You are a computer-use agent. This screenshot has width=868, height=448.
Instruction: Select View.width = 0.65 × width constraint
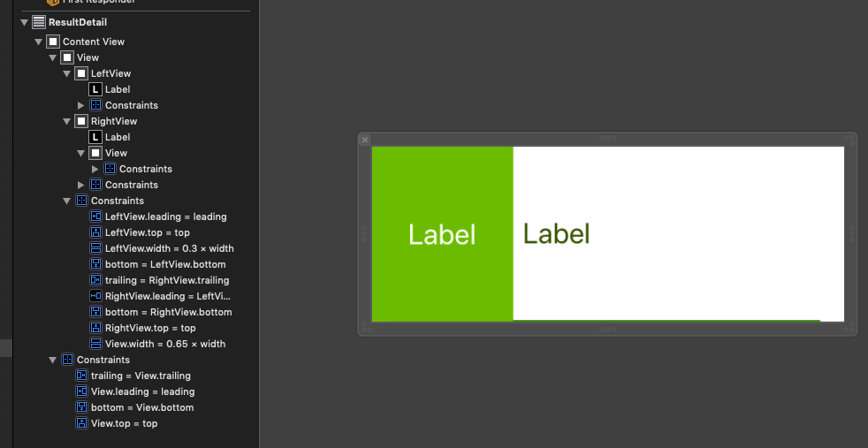click(165, 344)
